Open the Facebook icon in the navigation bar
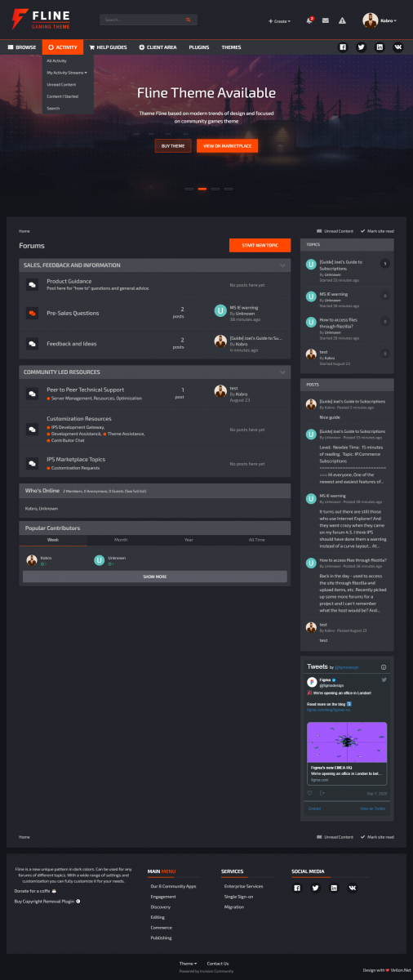 [x=343, y=47]
